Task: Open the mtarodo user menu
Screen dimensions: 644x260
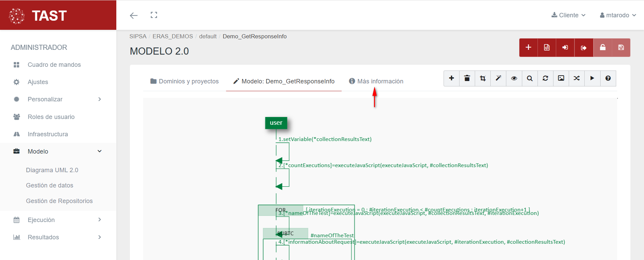Action: click(618, 15)
